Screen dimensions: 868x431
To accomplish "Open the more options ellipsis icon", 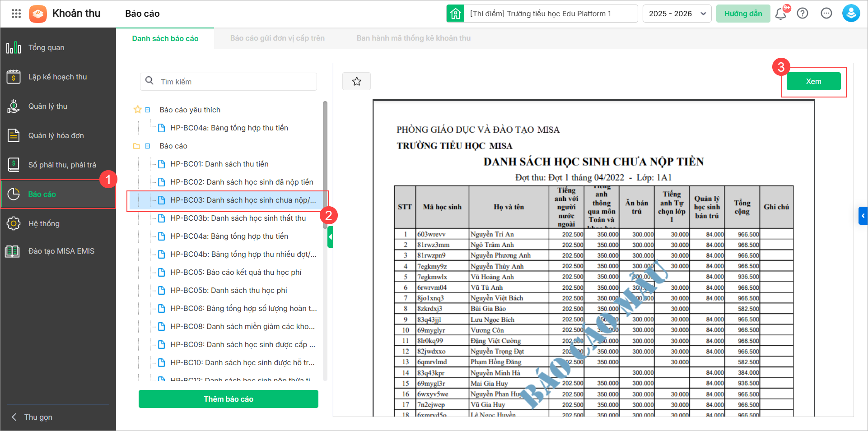I will 826,14.
